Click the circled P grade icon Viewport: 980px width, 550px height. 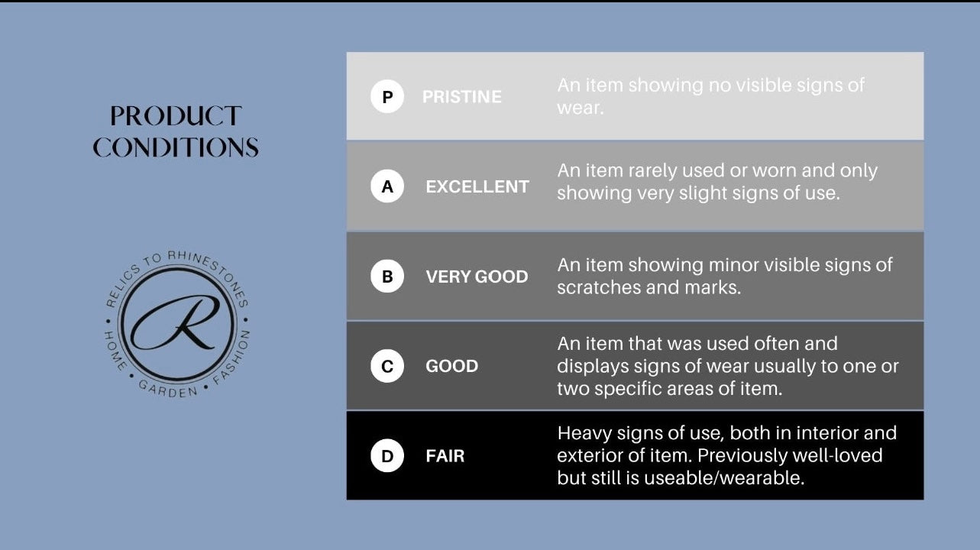[387, 97]
